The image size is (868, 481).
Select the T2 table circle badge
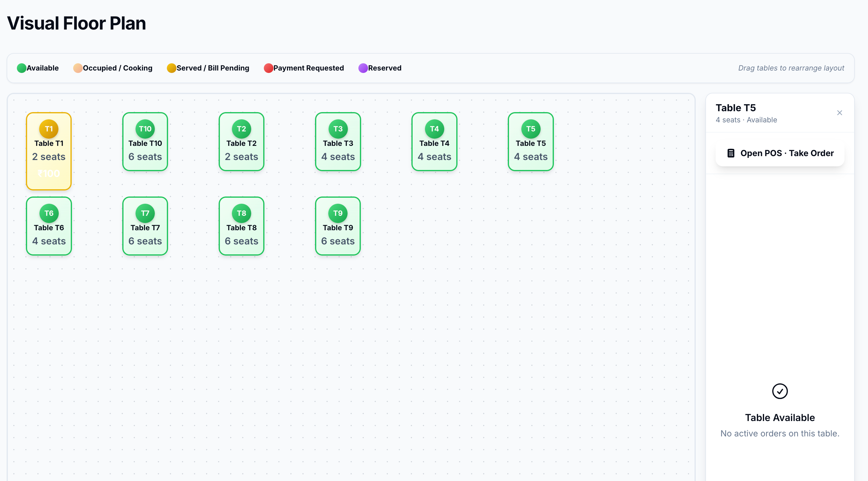(x=241, y=129)
